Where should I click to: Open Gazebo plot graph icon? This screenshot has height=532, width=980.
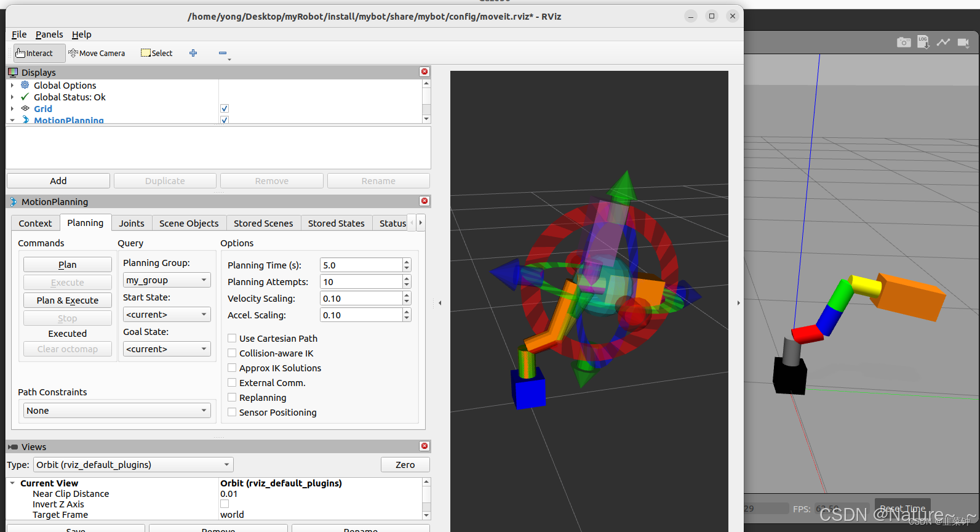pos(943,42)
